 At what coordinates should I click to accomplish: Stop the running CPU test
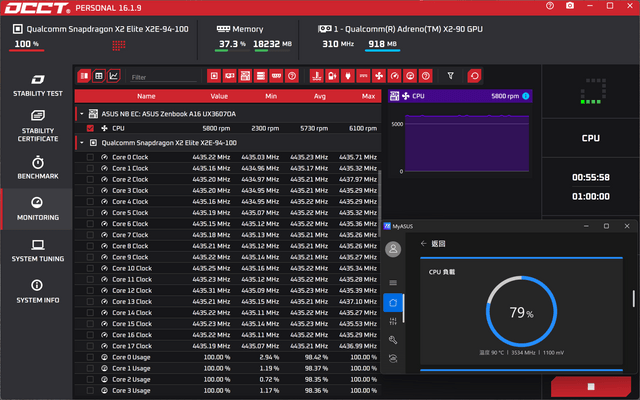591,386
